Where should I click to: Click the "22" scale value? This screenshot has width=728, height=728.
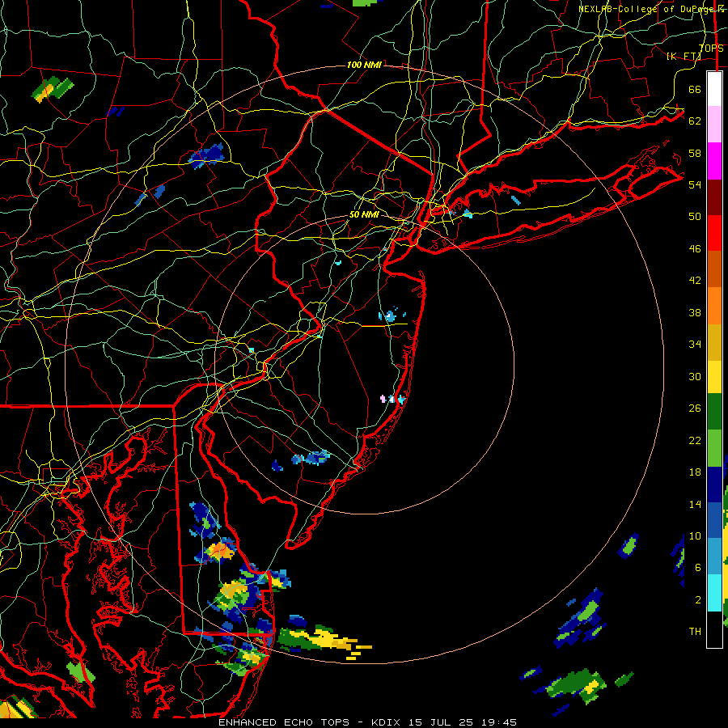(x=695, y=440)
